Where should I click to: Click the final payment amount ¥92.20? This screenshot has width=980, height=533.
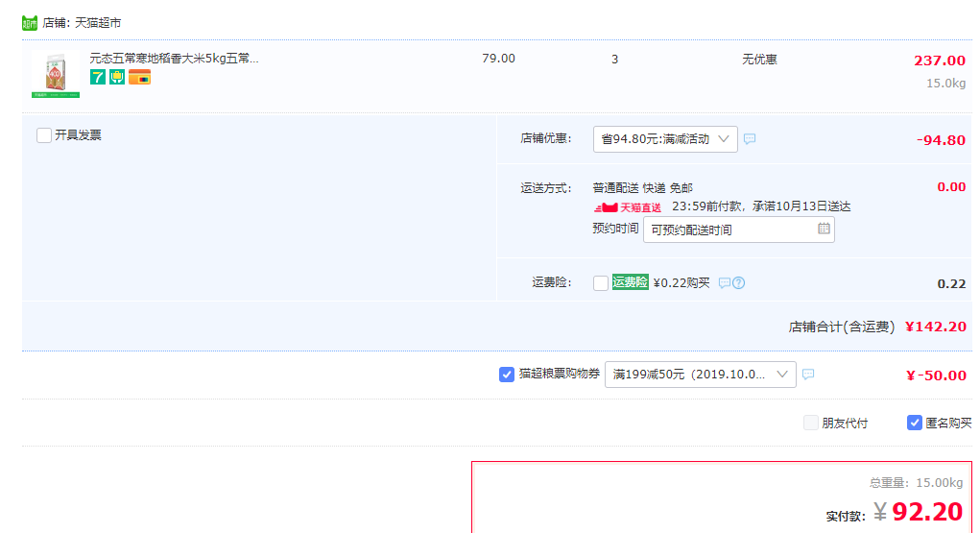(919, 512)
